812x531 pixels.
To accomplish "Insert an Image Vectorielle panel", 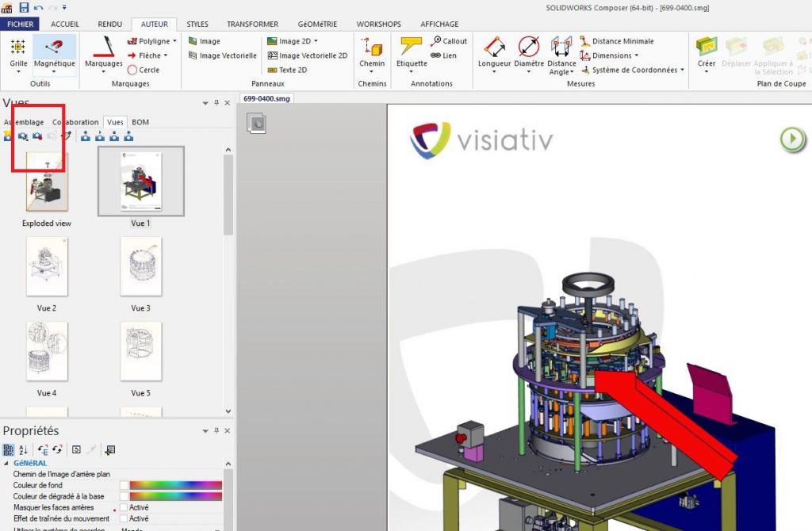I will coord(223,55).
